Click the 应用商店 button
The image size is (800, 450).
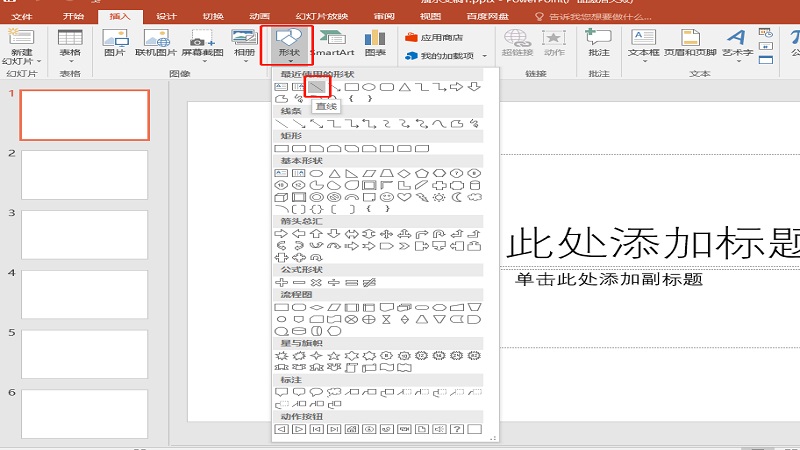tap(435, 37)
